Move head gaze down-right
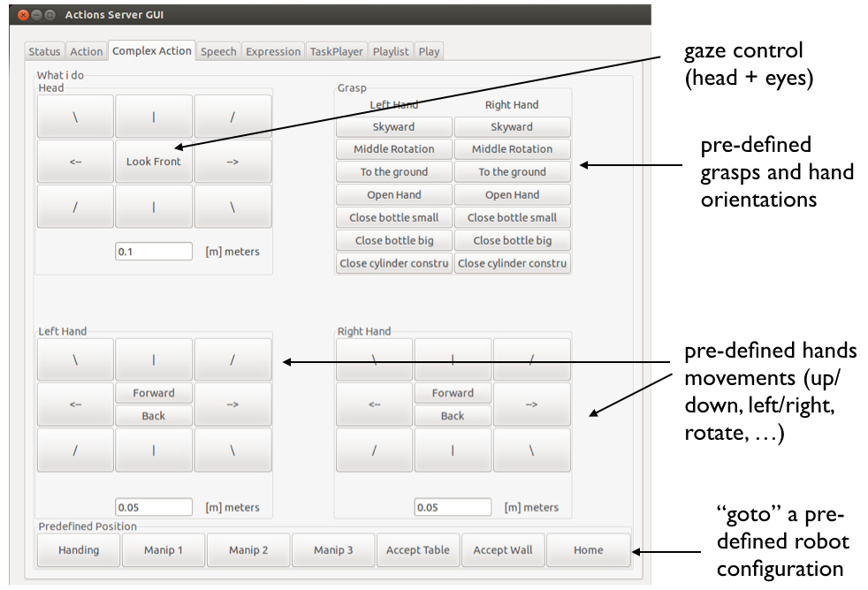The width and height of the screenshot is (868, 590). [232, 207]
